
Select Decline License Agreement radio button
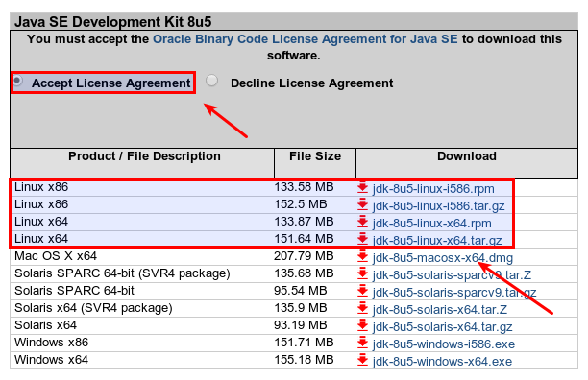[212, 80]
